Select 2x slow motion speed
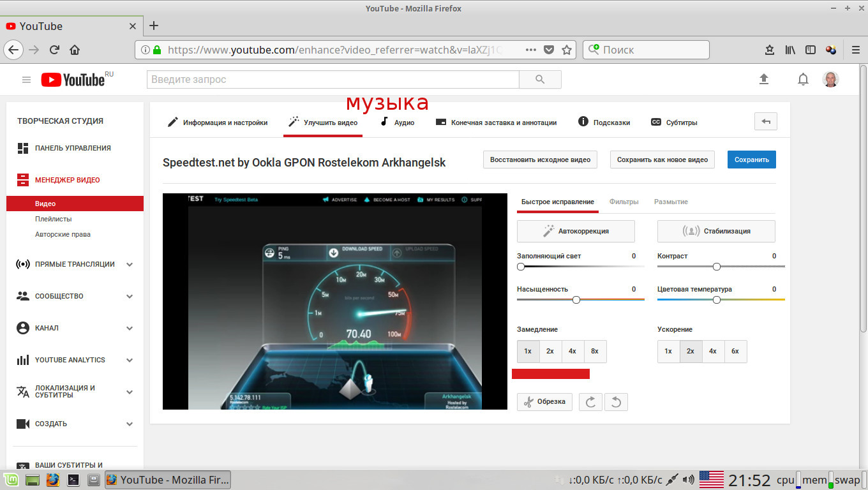 [550, 352]
